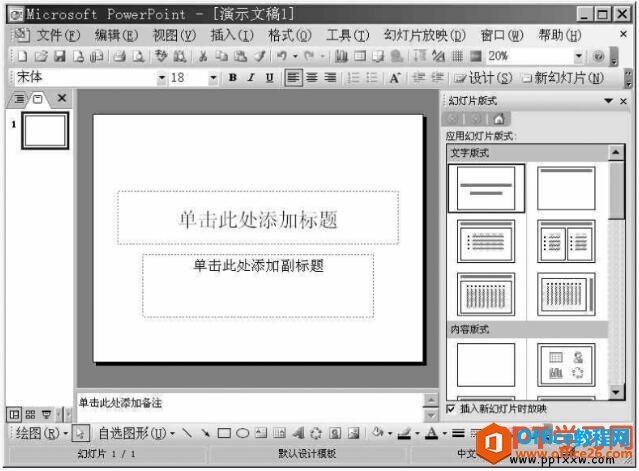Go to the task pane home icon

pyautogui.click(x=499, y=119)
